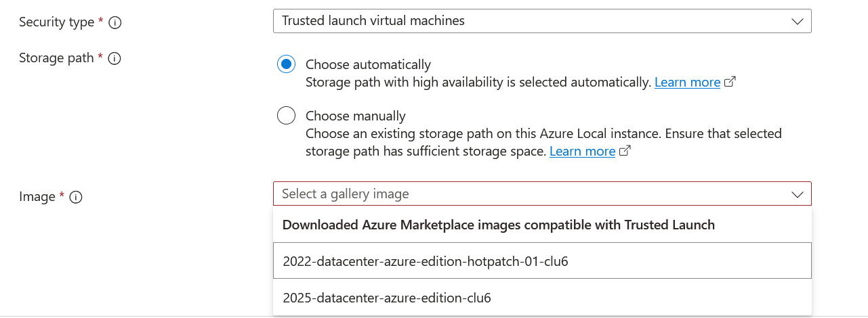The height and width of the screenshot is (318, 868).
Task: Open the Trusted launch virtual machines dropdown
Action: point(541,21)
